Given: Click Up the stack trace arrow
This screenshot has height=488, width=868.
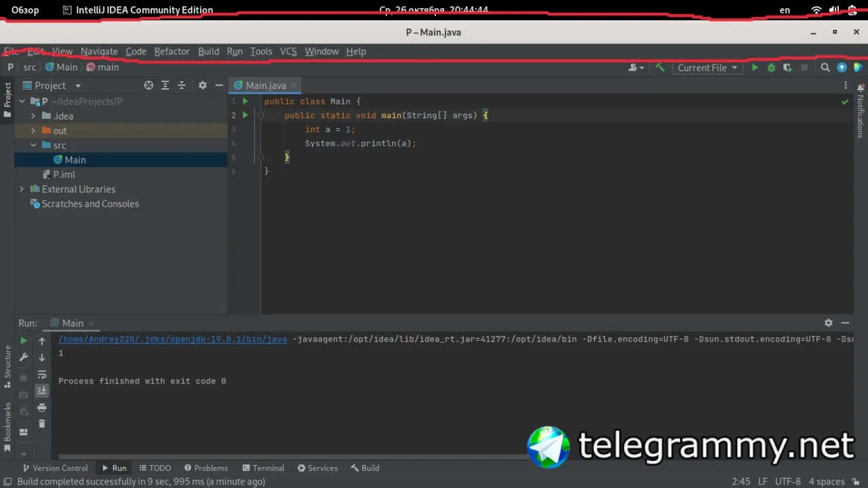Looking at the screenshot, I should 42,341.
